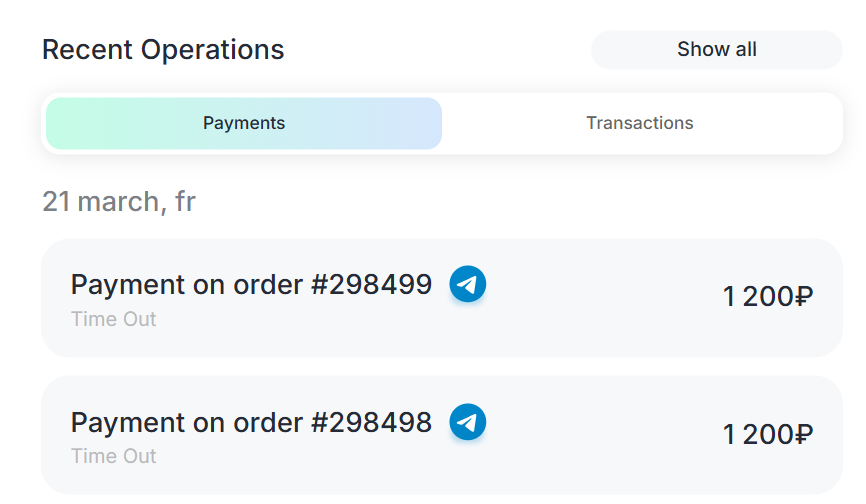Click the ruble sign in #298499's amount
The width and height of the screenshot is (866, 504).
(x=803, y=297)
